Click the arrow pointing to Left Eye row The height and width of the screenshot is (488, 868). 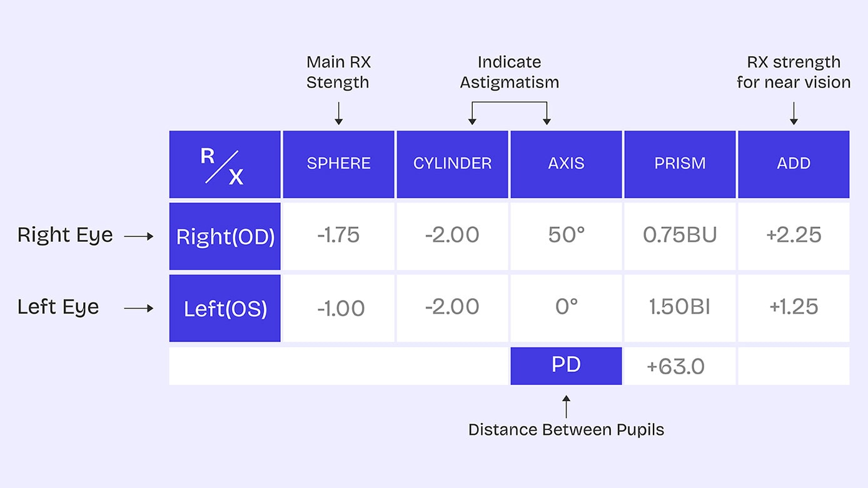click(139, 308)
